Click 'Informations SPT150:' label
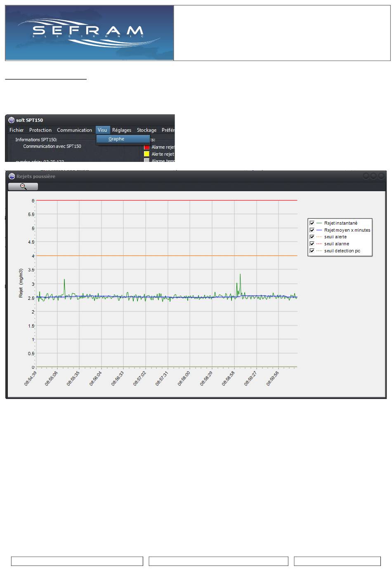The image size is (392, 577). 36,140
